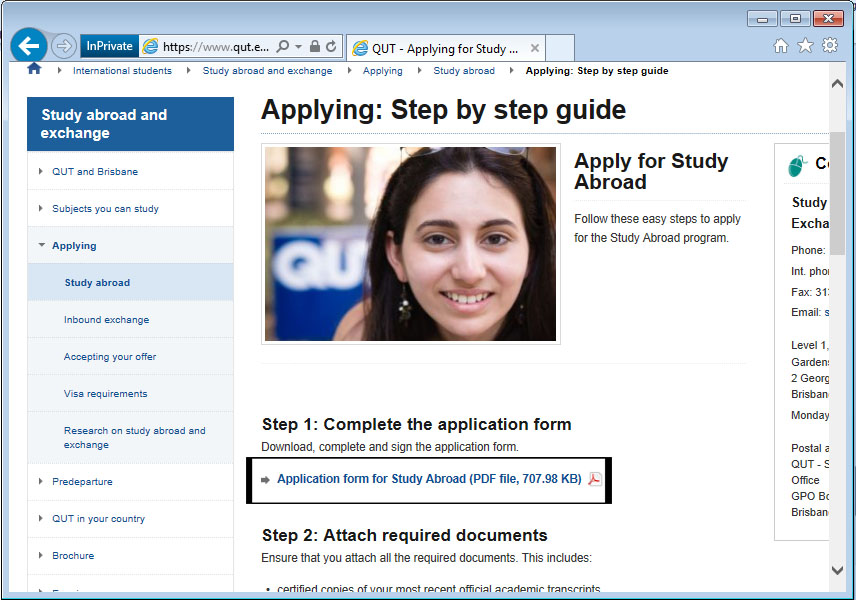Screen dimensions: 856x600
Task: Click the red PDF file icon
Action: point(595,479)
